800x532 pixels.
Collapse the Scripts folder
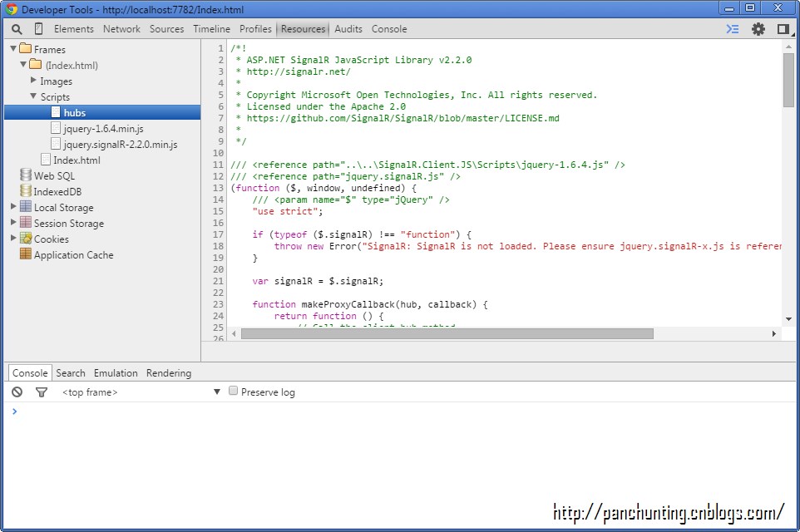tap(33, 96)
